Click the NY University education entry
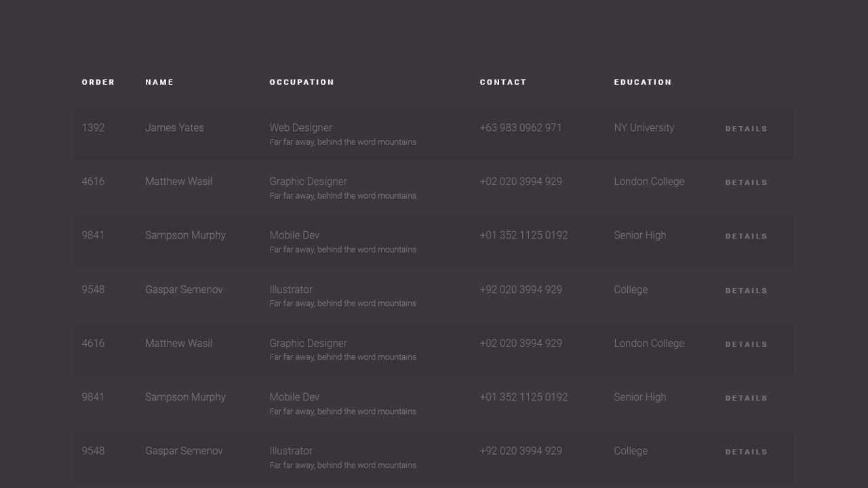The height and width of the screenshot is (488, 868). (x=644, y=127)
